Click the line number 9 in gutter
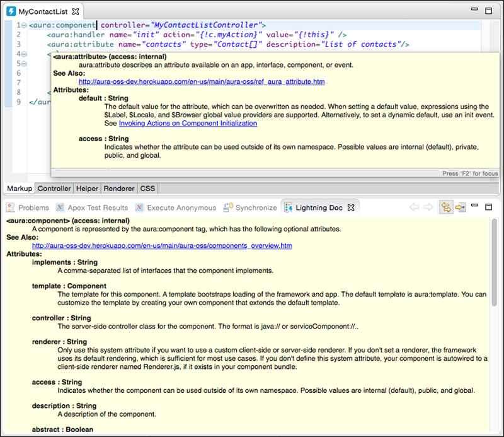This screenshot has height=437, width=504. click(19, 102)
